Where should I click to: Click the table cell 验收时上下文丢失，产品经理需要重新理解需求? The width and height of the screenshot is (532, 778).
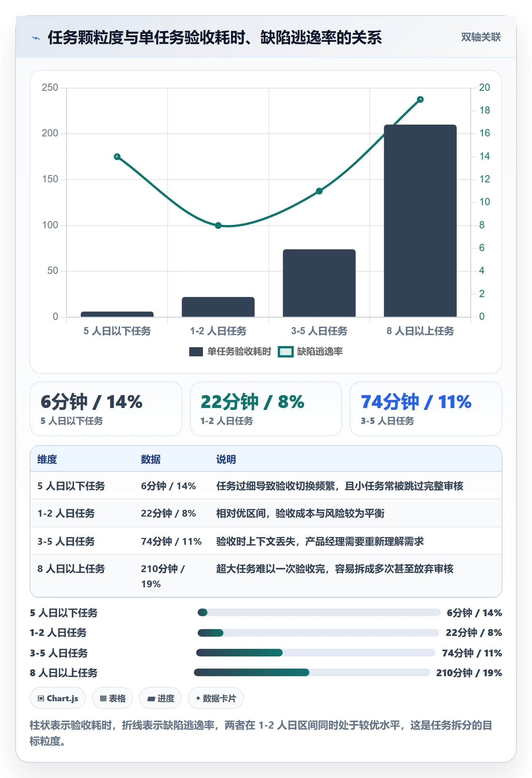click(320, 541)
